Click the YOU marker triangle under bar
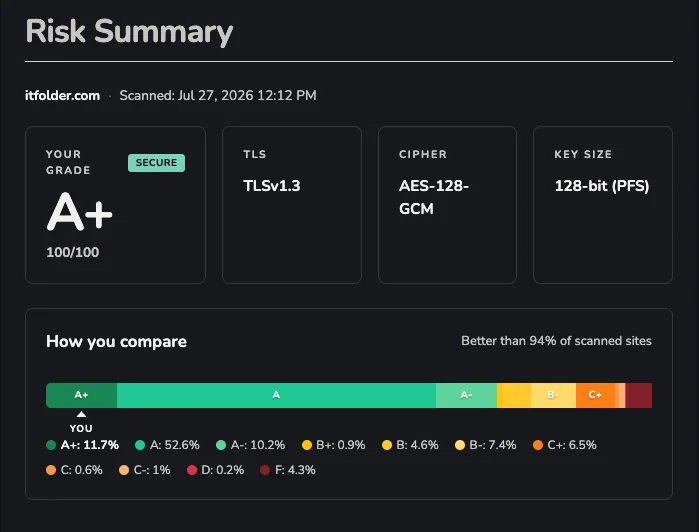This screenshot has height=532, width=699. point(81,414)
